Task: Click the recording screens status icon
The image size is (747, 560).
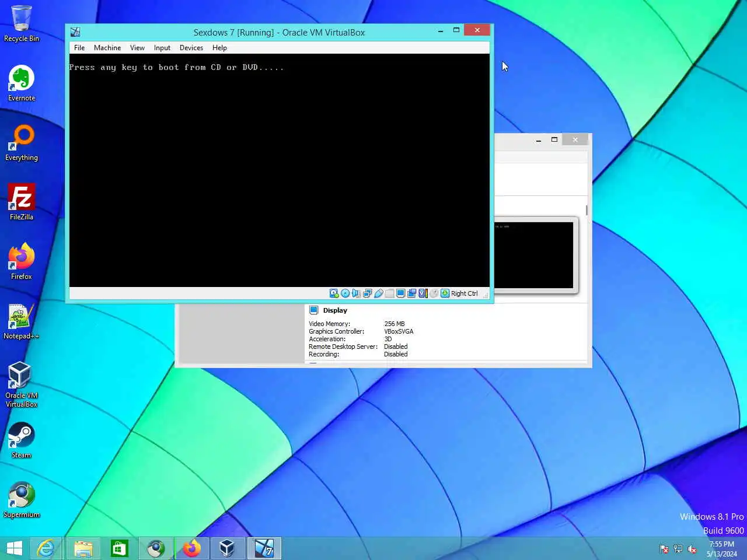Action: (x=411, y=293)
